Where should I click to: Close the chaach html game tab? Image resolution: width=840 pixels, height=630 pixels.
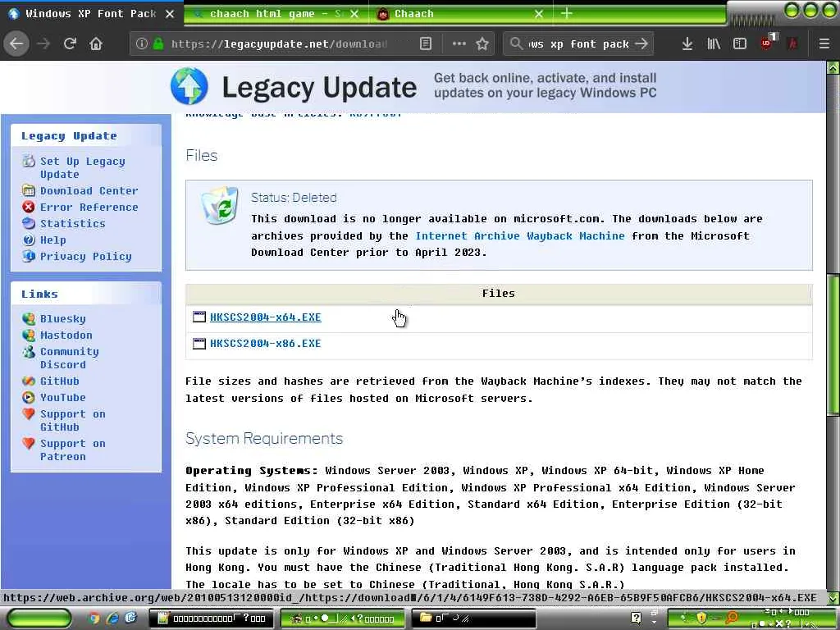pos(354,14)
